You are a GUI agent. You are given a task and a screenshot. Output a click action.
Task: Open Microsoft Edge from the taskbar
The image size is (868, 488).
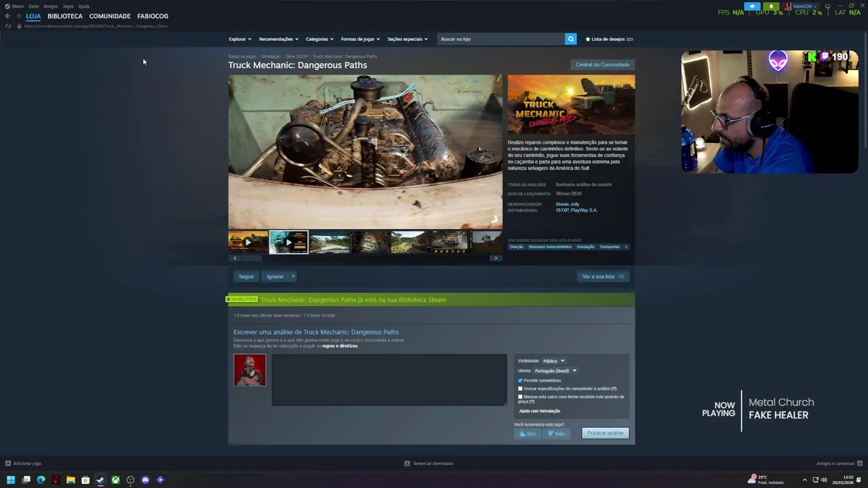[41, 480]
